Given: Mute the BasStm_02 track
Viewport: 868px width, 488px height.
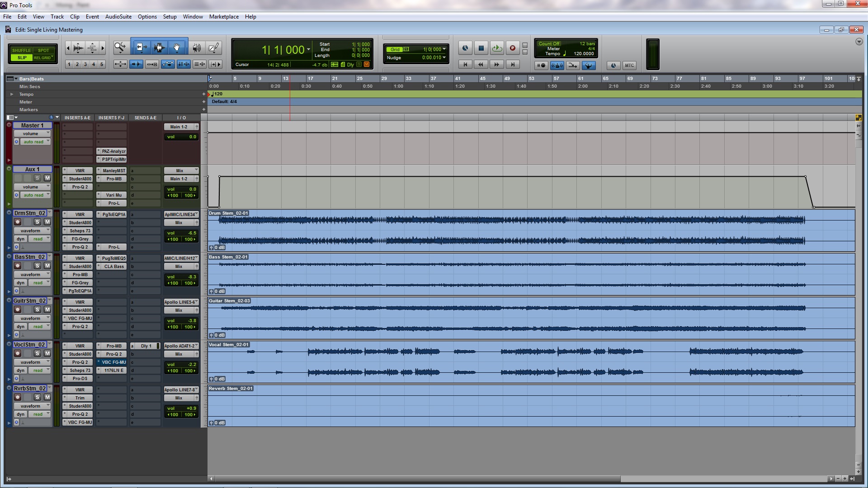Looking at the screenshot, I should pyautogui.click(x=47, y=266).
